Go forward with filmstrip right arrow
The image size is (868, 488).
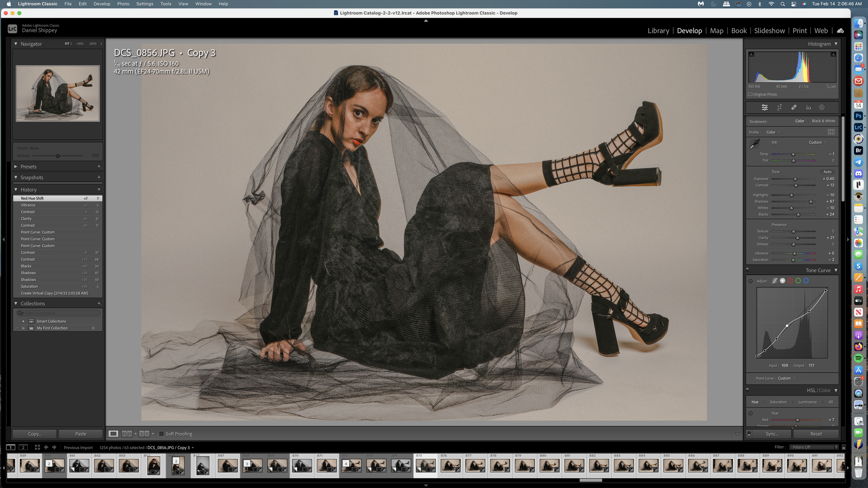pos(54,448)
